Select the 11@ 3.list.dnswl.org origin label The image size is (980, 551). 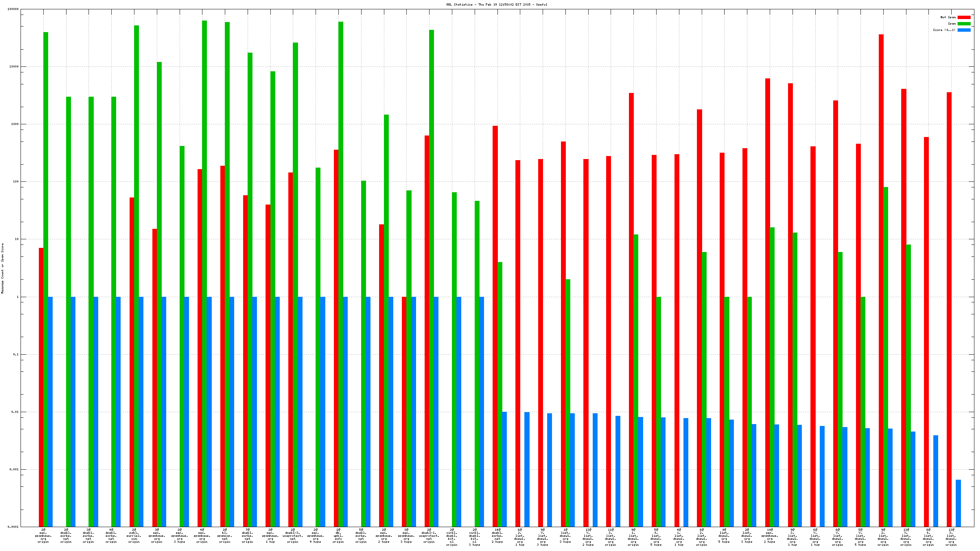coord(611,537)
